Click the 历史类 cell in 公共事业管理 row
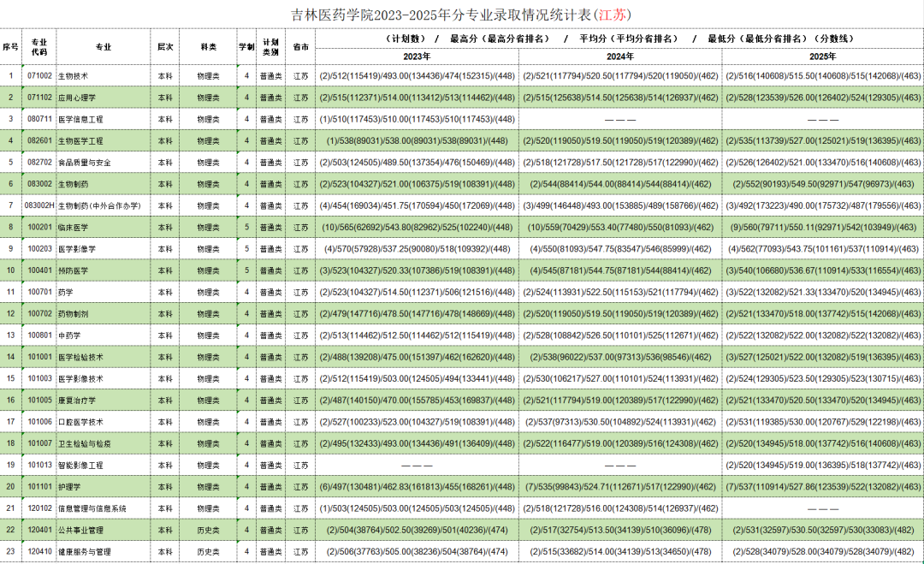Screen dimensions: 924x564 [208, 530]
